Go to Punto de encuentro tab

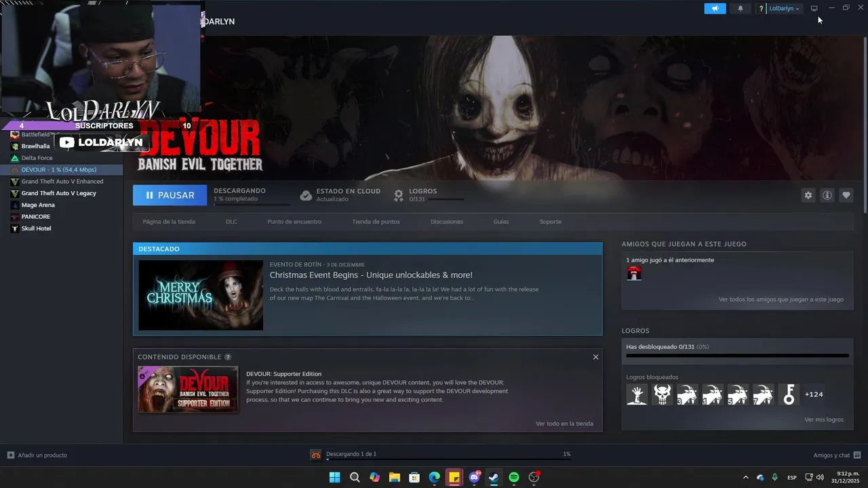(x=294, y=222)
